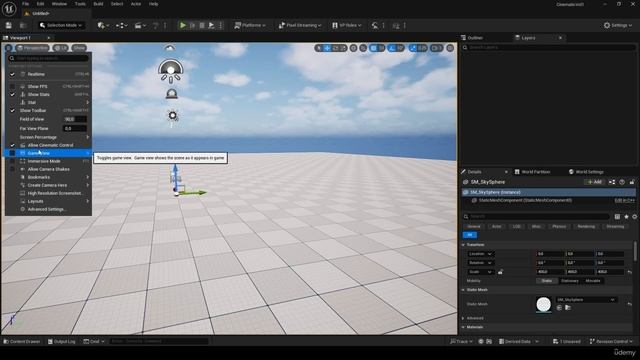
Task: Open the Blueprints toolbar icon menu
Action: click(x=121, y=25)
